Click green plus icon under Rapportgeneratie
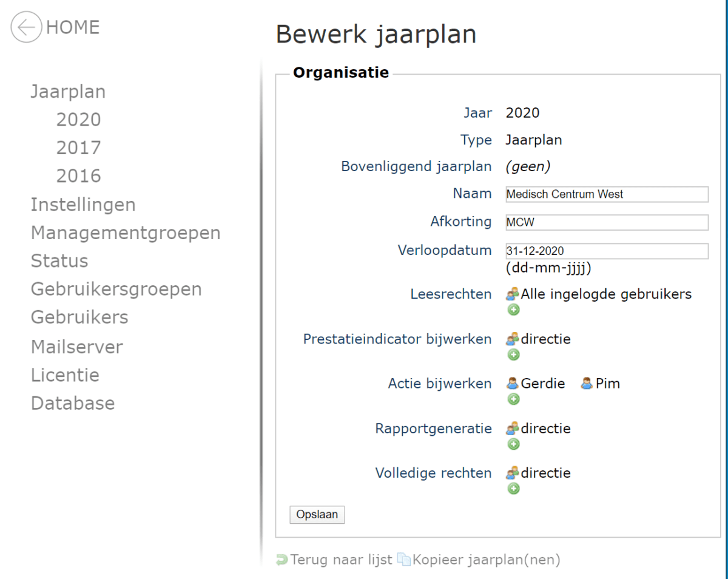 (513, 444)
